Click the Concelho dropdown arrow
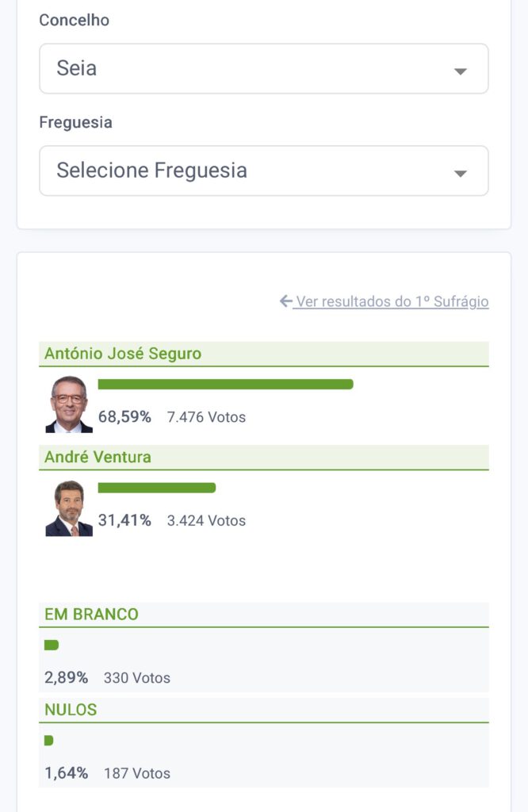 460,71
